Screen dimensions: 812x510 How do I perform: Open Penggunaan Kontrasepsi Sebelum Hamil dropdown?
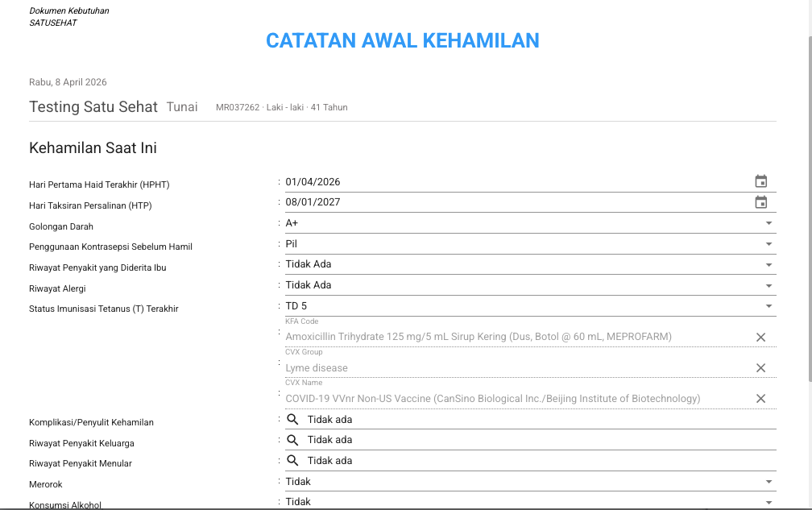[768, 243]
